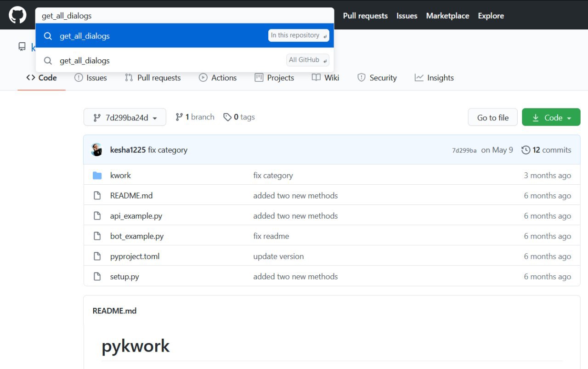
Task: Switch to the Code repository tab
Action: (x=42, y=78)
